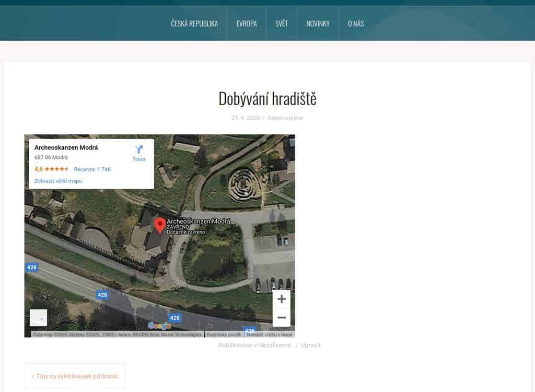
Task: Zoom out the map with minus button
Action: coord(282,318)
